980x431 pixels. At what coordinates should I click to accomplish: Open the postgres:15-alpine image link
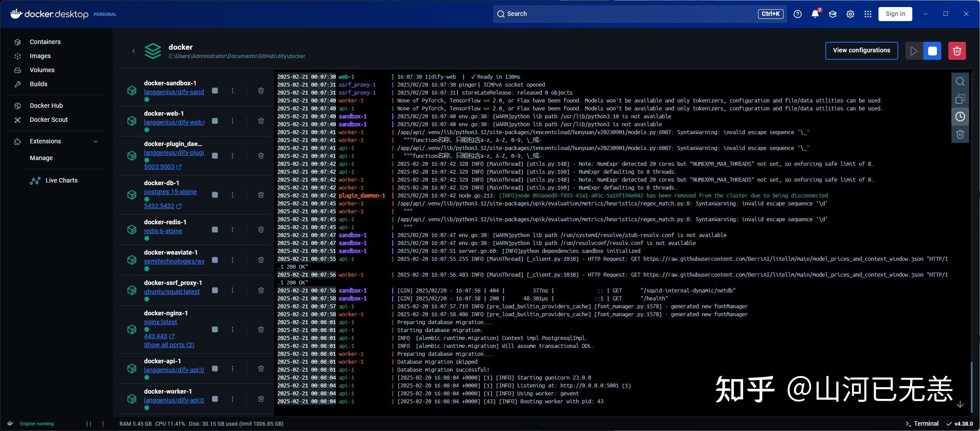click(170, 192)
